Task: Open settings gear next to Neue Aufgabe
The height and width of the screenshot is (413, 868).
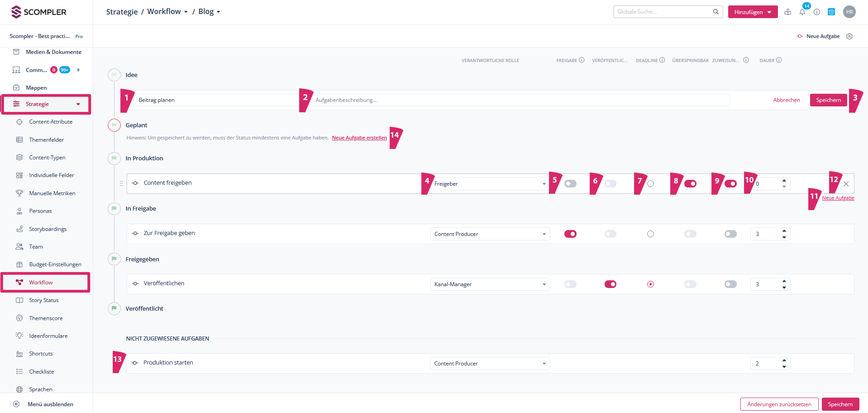Action: (849, 36)
